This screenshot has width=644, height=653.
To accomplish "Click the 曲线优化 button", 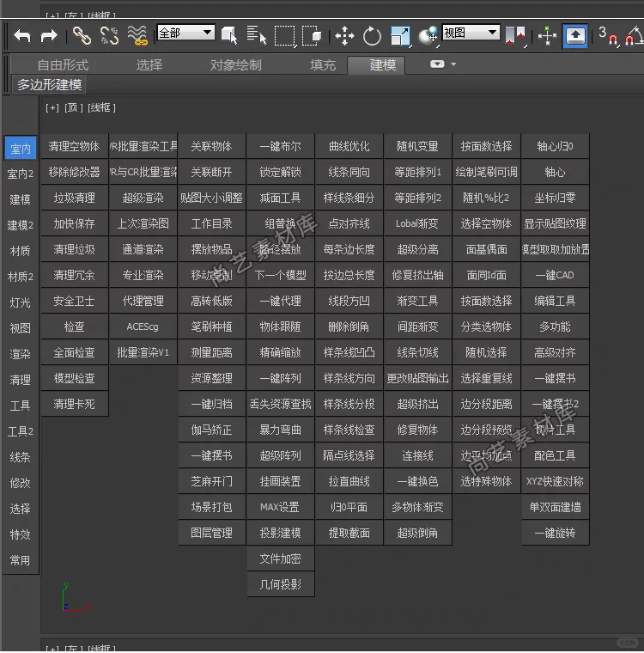I will coord(349,146).
